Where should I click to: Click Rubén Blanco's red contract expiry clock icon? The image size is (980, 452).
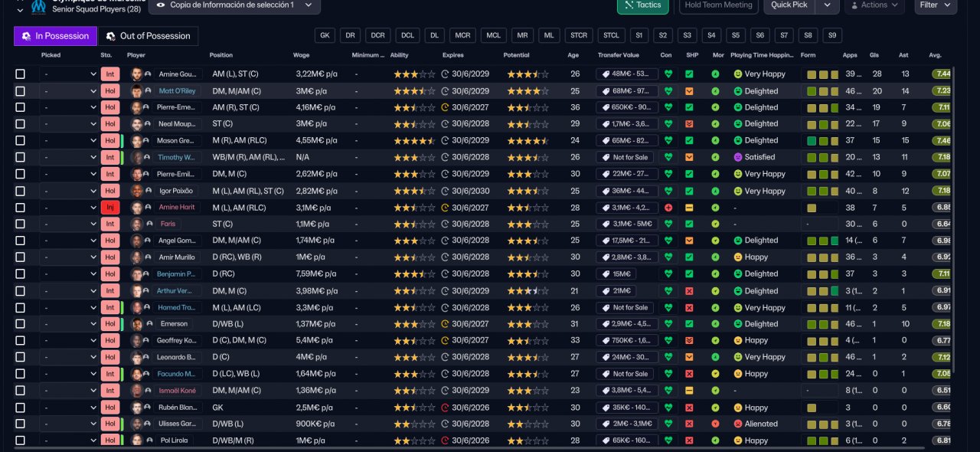[x=446, y=408]
